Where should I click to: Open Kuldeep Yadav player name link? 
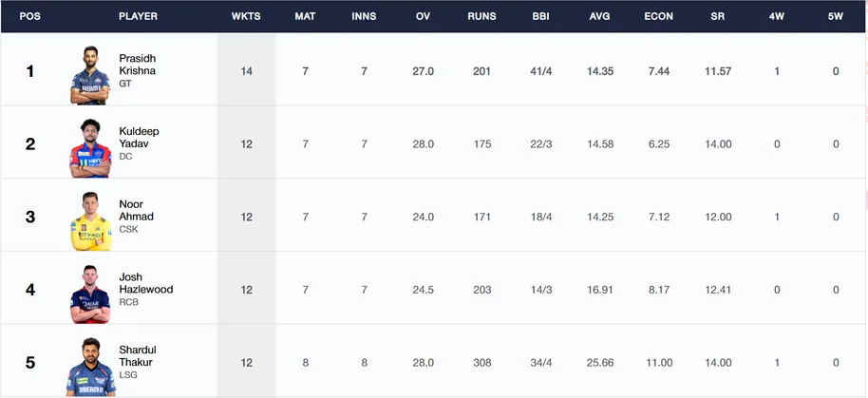[139, 138]
